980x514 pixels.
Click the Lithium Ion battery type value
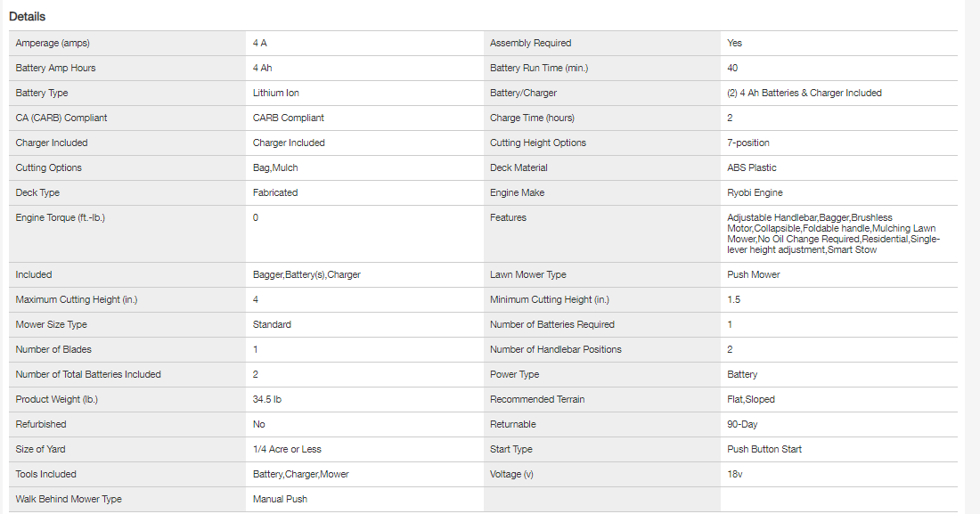275,94
